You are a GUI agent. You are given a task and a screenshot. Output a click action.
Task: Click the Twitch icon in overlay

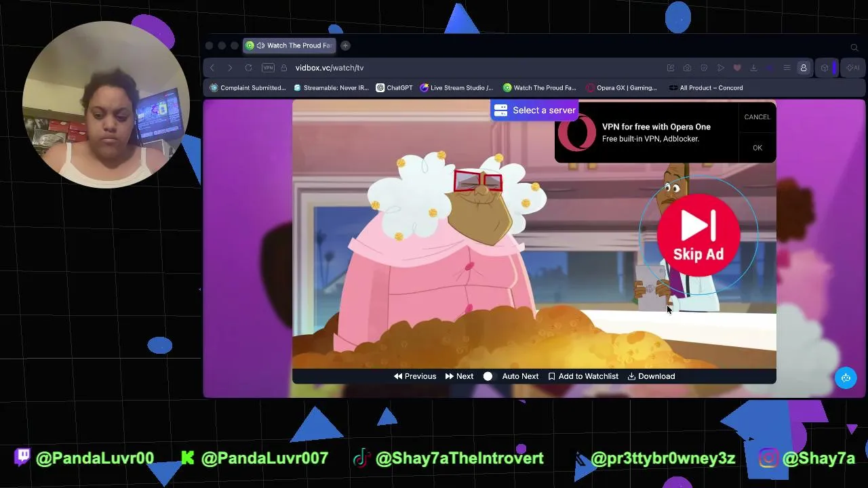pyautogui.click(x=22, y=457)
